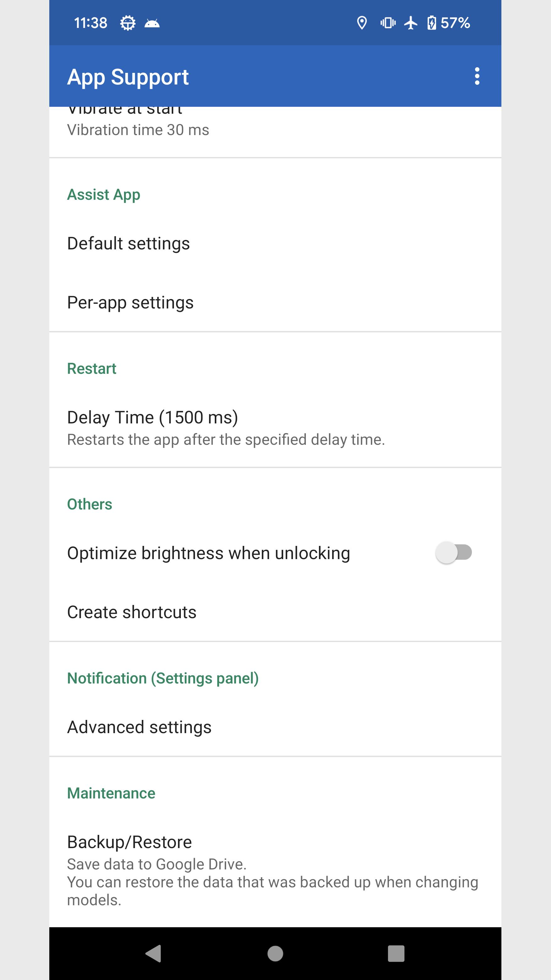Tap the Optimize brightness when unlocking label
The image size is (551, 980).
click(x=208, y=553)
